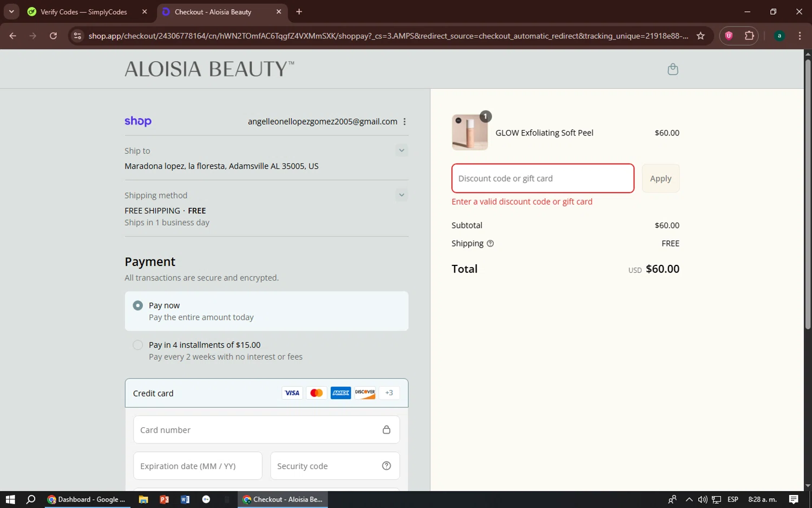Open the tab search dropdown arrow
The width and height of the screenshot is (812, 508).
click(x=11, y=11)
